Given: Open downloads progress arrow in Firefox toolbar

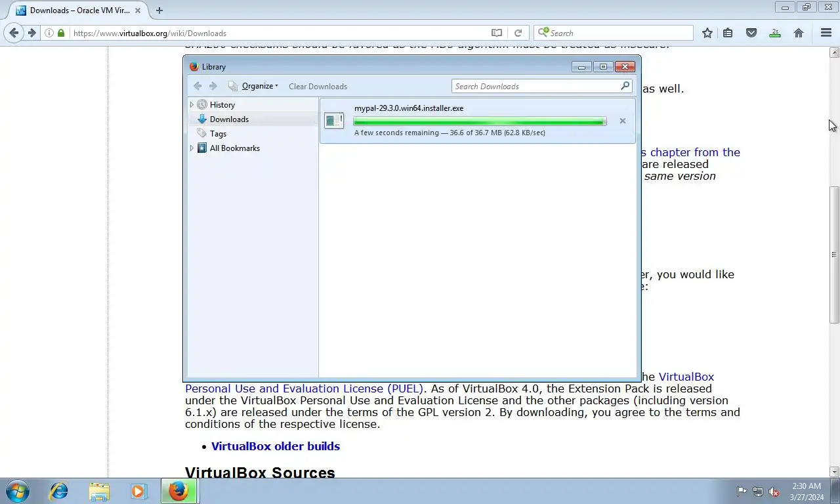Looking at the screenshot, I should coord(775,33).
